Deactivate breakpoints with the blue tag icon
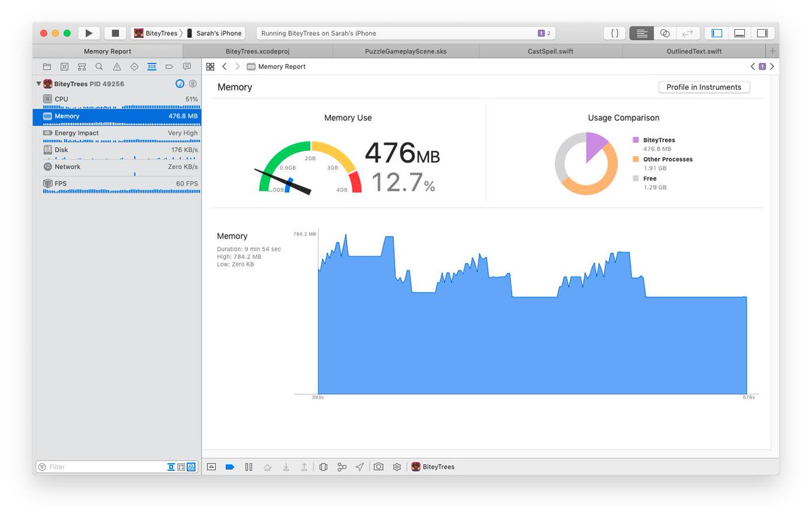Image resolution: width=812 pixels, height=518 pixels. click(230, 467)
